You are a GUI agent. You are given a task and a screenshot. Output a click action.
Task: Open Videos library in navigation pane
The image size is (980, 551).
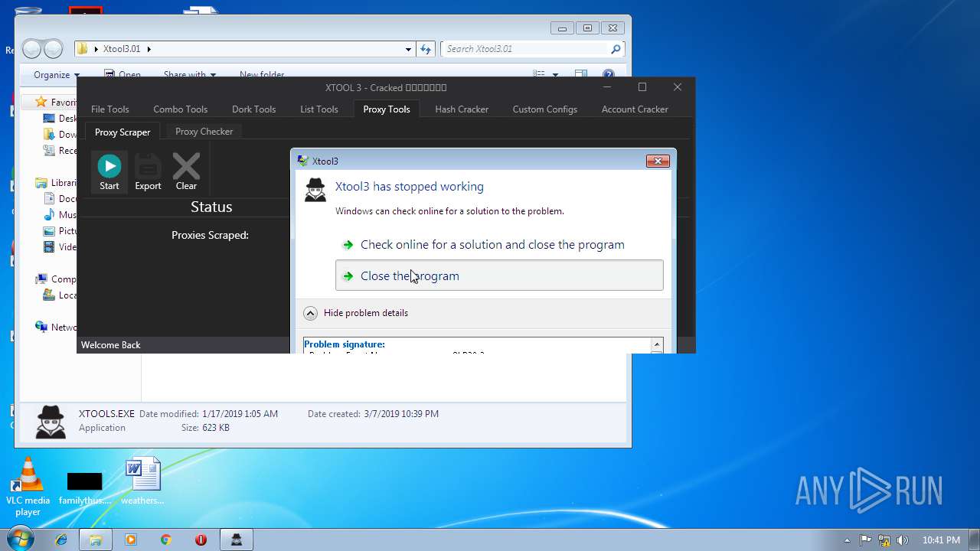click(60, 247)
